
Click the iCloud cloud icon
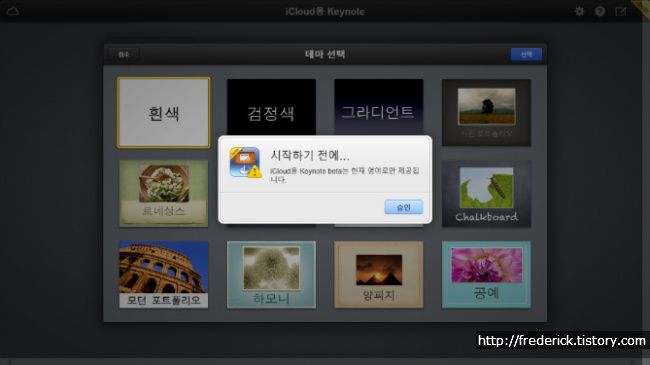[x=12, y=11]
